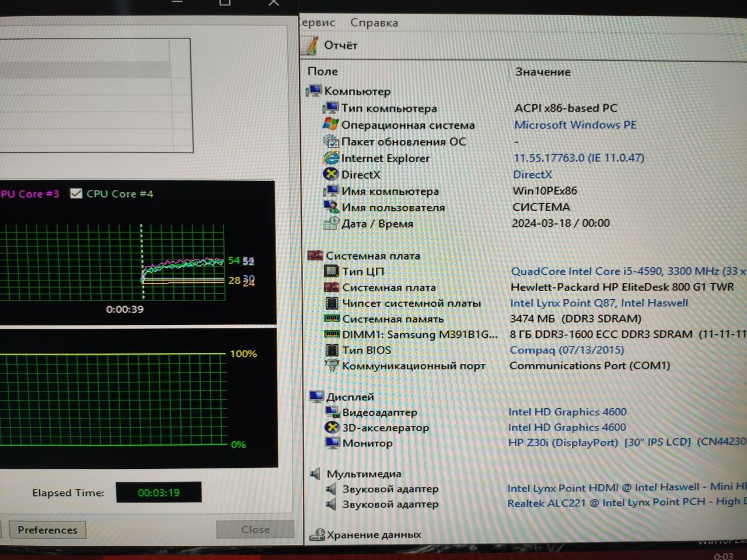Click the DirectX row icon
This screenshot has width=747, height=560.
point(331,174)
